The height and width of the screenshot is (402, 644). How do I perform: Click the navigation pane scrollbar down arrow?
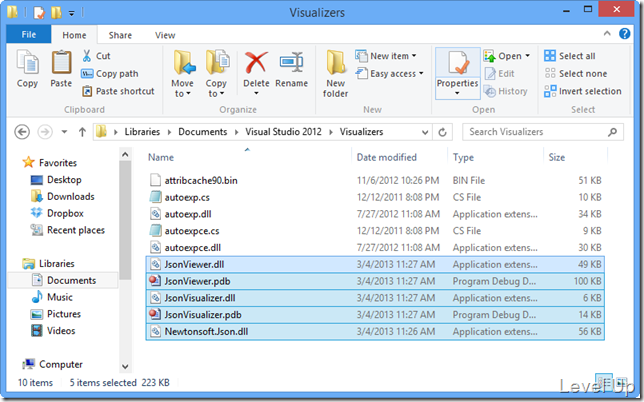tap(125, 366)
